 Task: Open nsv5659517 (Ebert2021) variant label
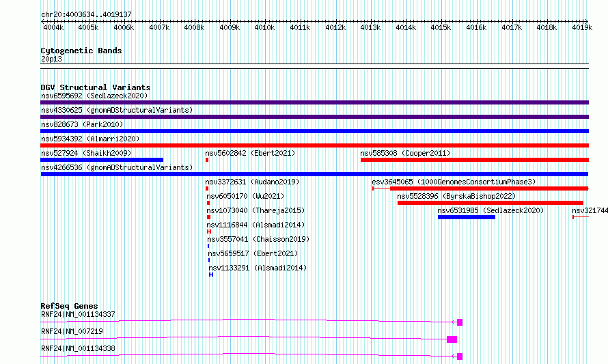(x=253, y=253)
